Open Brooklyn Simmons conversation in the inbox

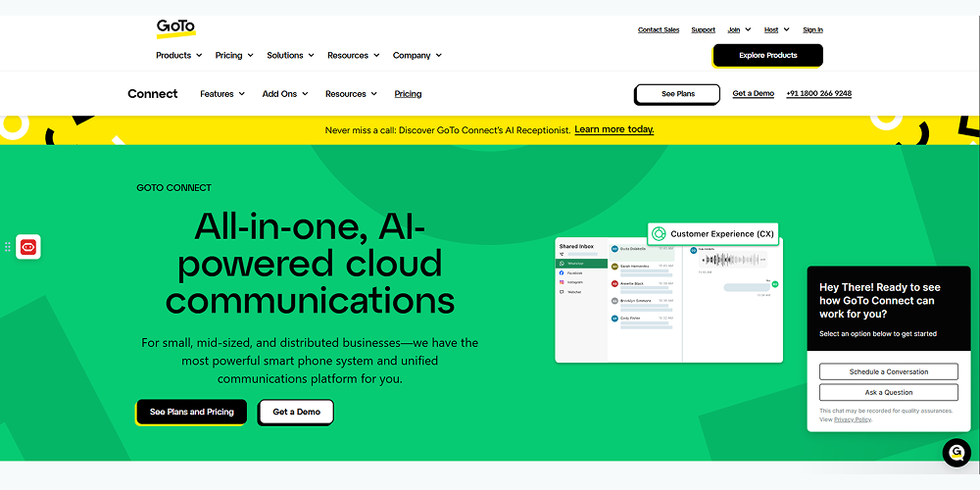tap(642, 304)
